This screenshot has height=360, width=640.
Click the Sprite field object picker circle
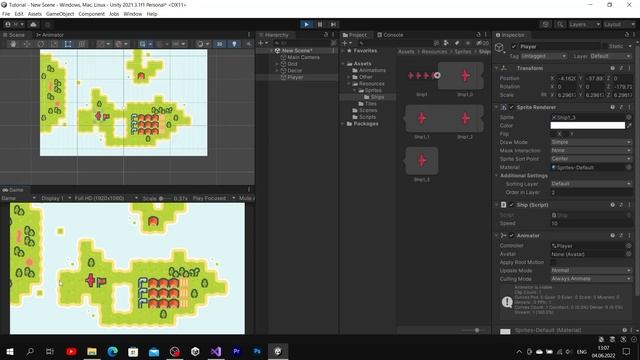[x=629, y=117]
